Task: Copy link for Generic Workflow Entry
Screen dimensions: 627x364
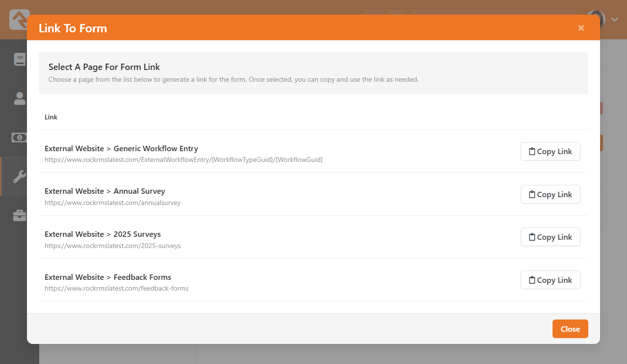Action: pyautogui.click(x=550, y=152)
